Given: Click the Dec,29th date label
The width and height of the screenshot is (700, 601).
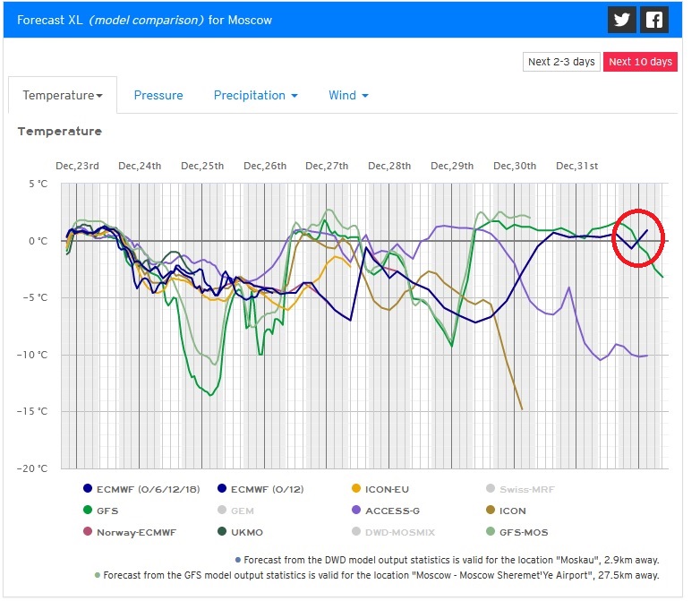Looking at the screenshot, I should pos(452,166).
